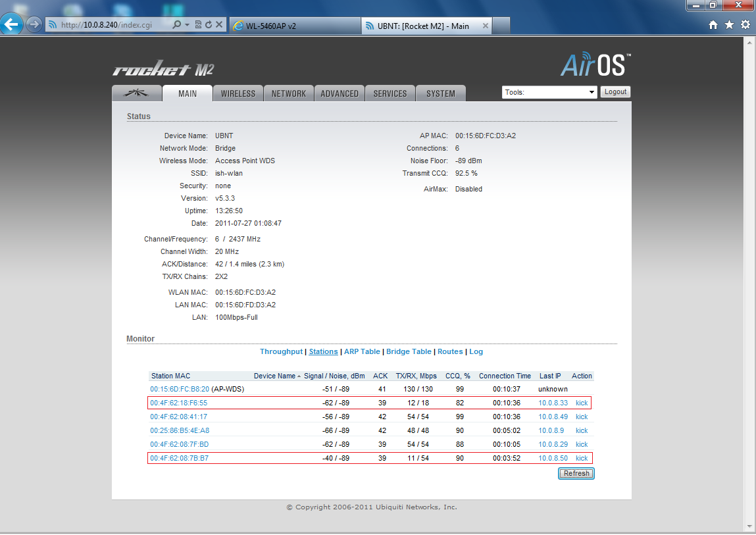Click the browser forward arrow button
This screenshot has height=535, width=756.
tap(34, 25)
